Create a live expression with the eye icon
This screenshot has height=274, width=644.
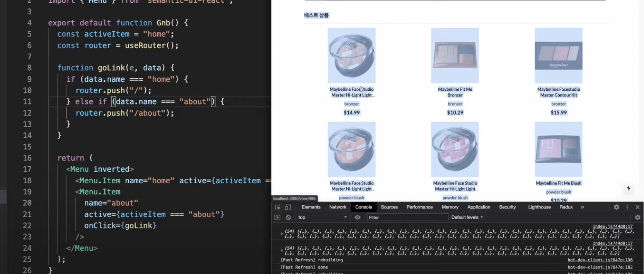[358, 218]
